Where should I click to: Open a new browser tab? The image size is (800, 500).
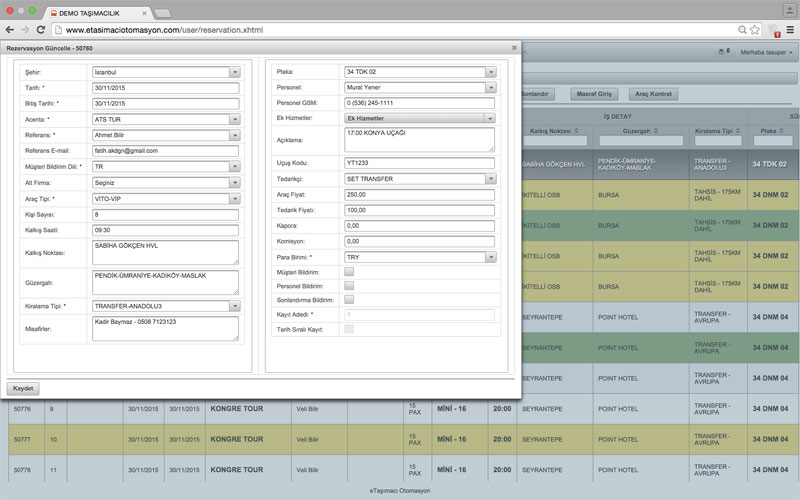click(162, 13)
